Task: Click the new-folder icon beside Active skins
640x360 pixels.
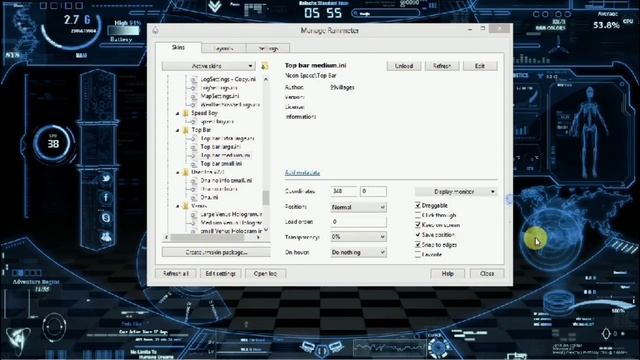Action: pyautogui.click(x=264, y=66)
